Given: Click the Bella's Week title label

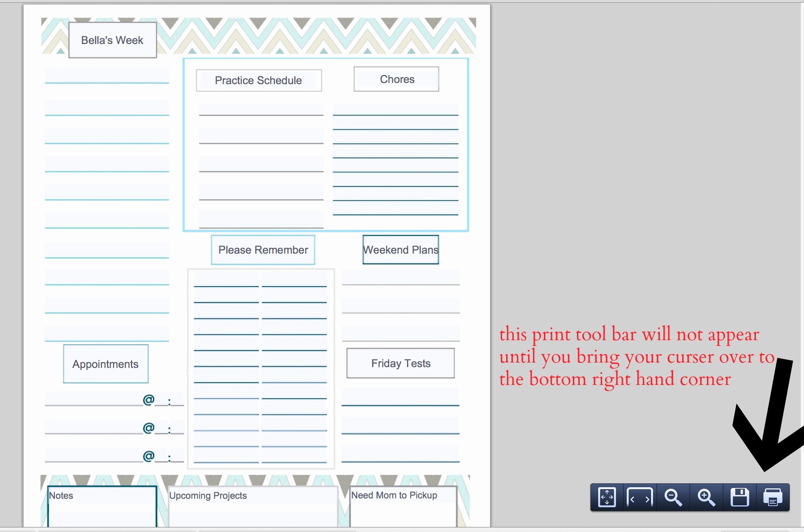Looking at the screenshot, I should (x=112, y=41).
